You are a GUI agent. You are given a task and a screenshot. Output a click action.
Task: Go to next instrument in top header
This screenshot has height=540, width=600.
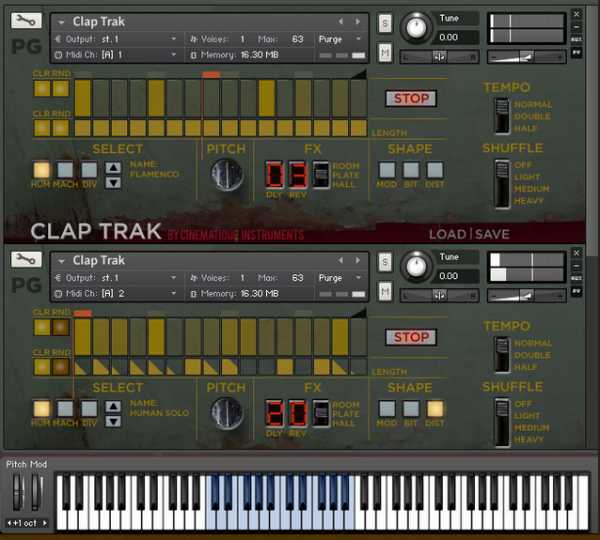[x=357, y=22]
